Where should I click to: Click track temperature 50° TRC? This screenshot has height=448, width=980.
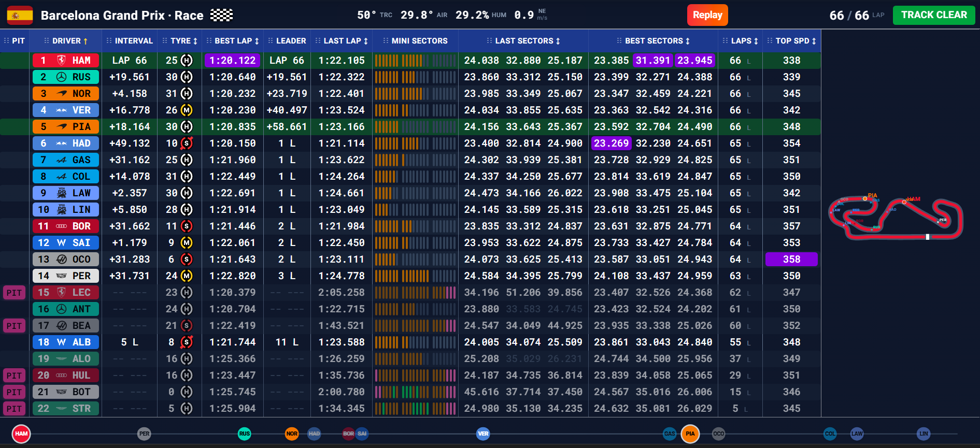coord(374,15)
